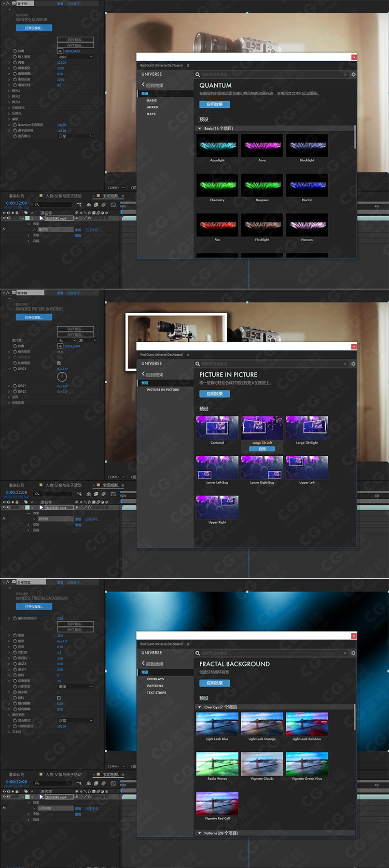
Task: Hide the 索尼相机.mp4 layer eye in the 分形背景 timeline
Action: click(4, 796)
